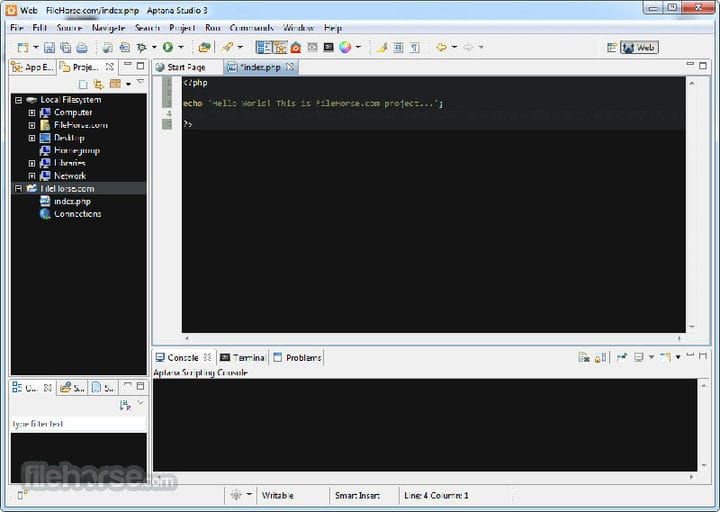Image resolution: width=720 pixels, height=512 pixels.
Task: Click the type filter text field
Action: (x=78, y=424)
